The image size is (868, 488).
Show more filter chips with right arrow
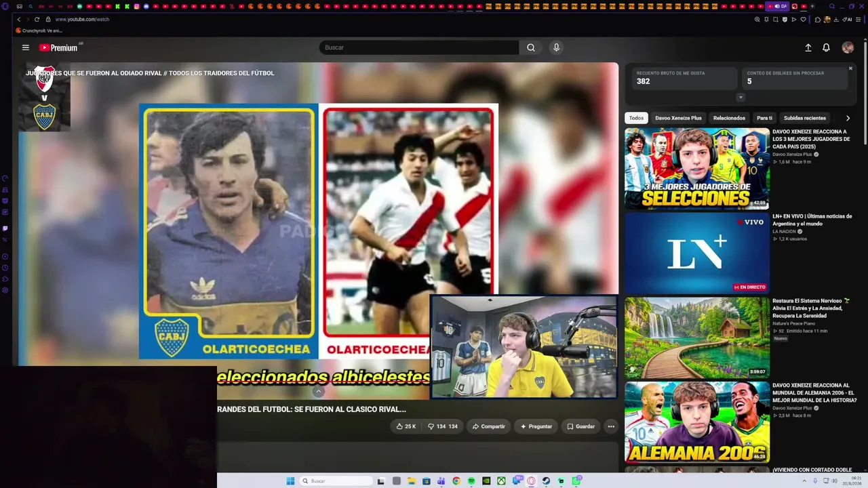(848, 118)
